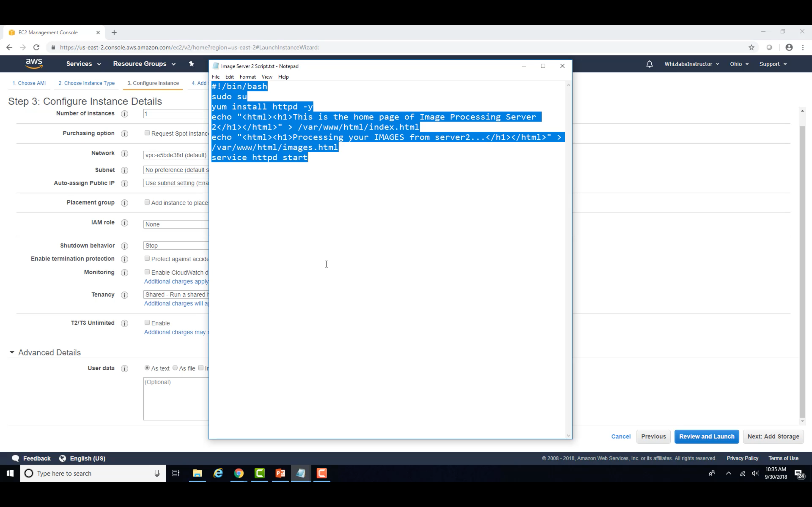Image resolution: width=812 pixels, height=507 pixels.
Task: Open PowerPoint icon in the taskbar
Action: tap(280, 473)
